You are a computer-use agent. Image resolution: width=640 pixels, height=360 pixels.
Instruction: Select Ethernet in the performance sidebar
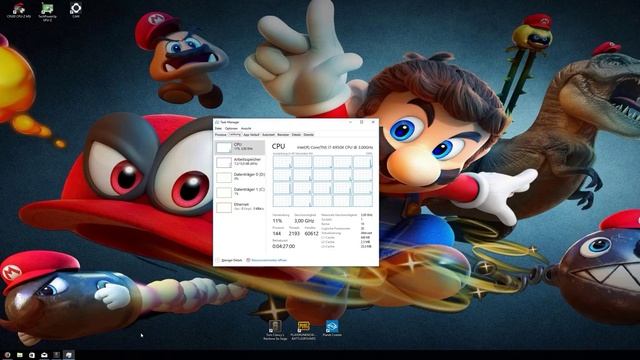click(x=240, y=207)
